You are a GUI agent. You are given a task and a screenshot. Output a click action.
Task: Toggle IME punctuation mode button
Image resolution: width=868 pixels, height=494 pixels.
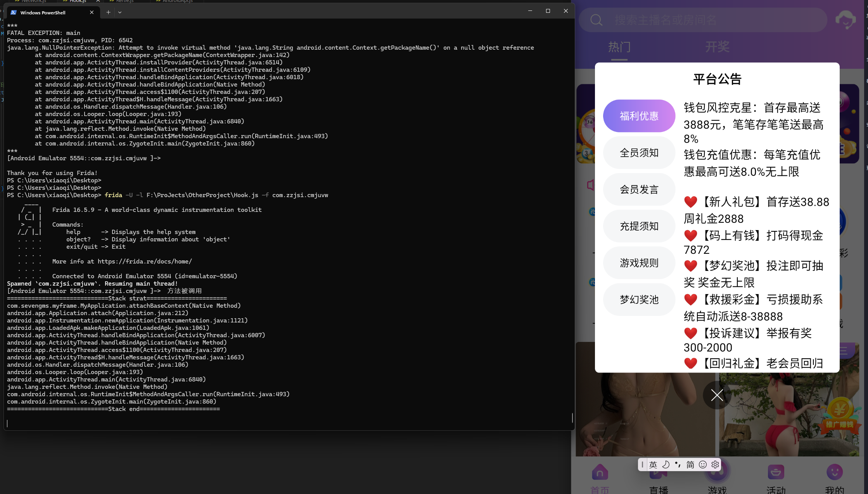click(678, 465)
